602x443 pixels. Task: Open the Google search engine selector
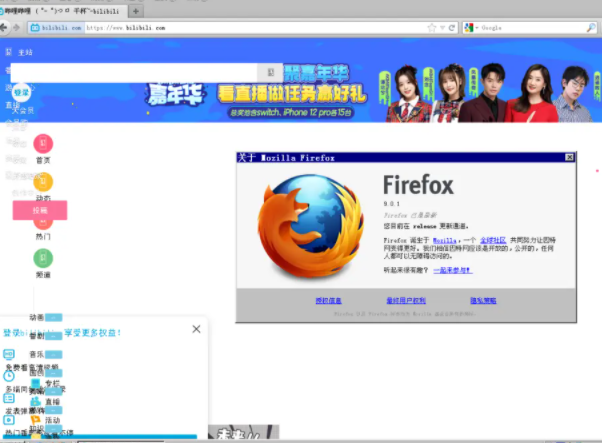click(471, 28)
